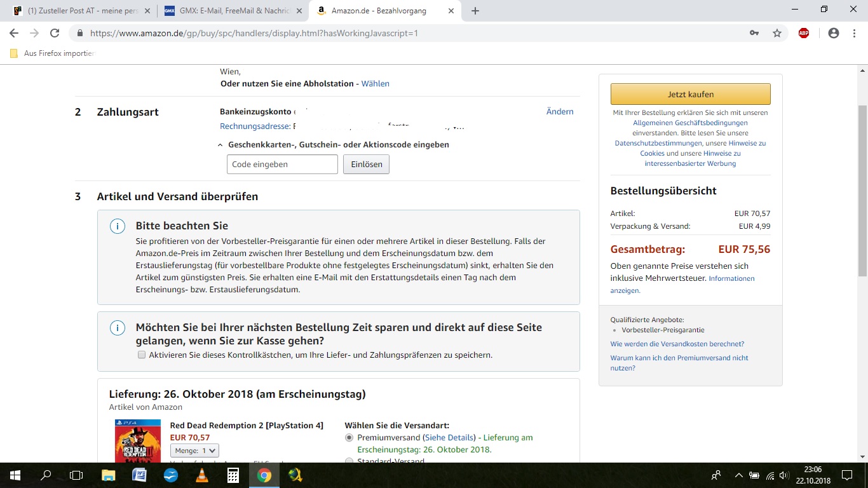
Task: Open the Windows Start menu
Action: (x=15, y=475)
